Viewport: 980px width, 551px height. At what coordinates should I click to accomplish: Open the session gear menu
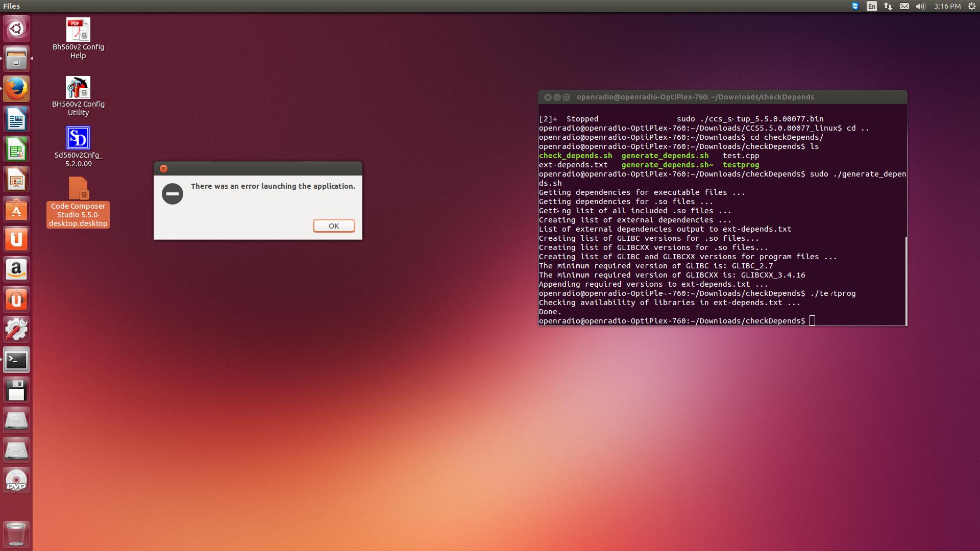(971, 6)
